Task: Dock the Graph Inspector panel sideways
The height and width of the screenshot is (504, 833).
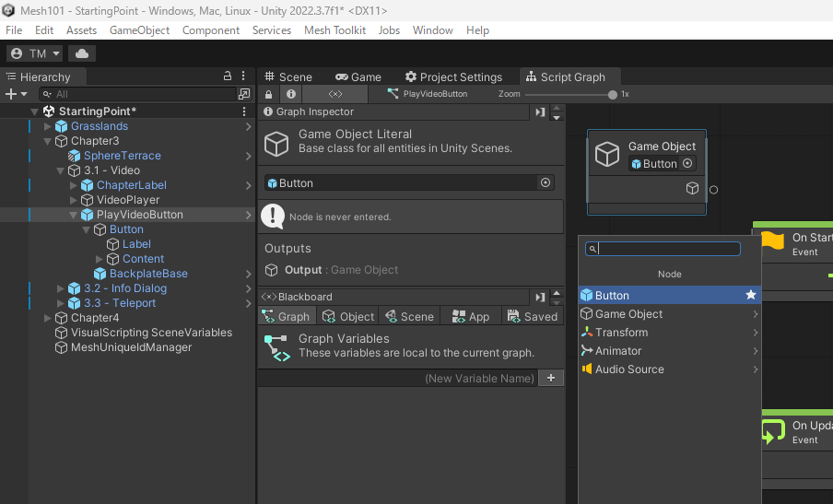Action: click(540, 112)
